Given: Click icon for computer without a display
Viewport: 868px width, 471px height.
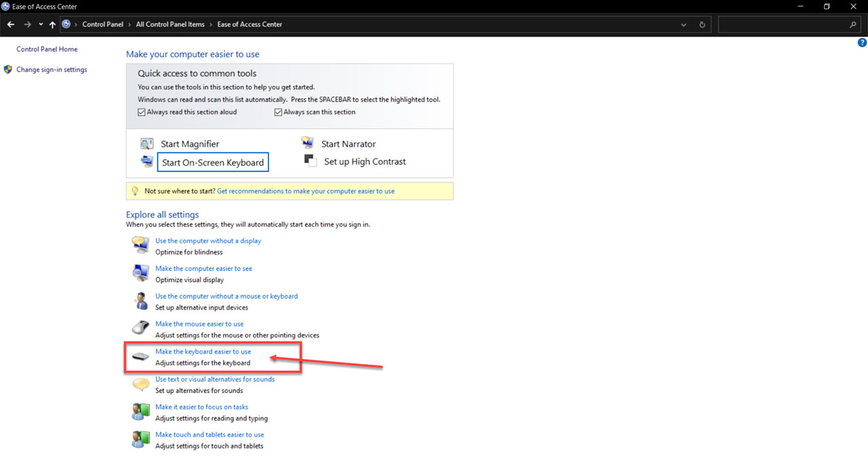Looking at the screenshot, I should click(x=140, y=245).
